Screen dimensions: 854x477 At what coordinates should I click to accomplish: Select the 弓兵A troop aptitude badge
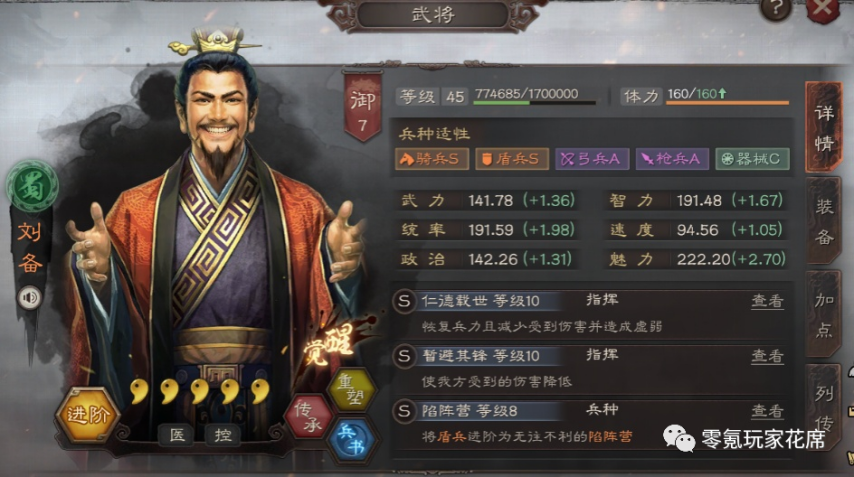click(x=591, y=159)
